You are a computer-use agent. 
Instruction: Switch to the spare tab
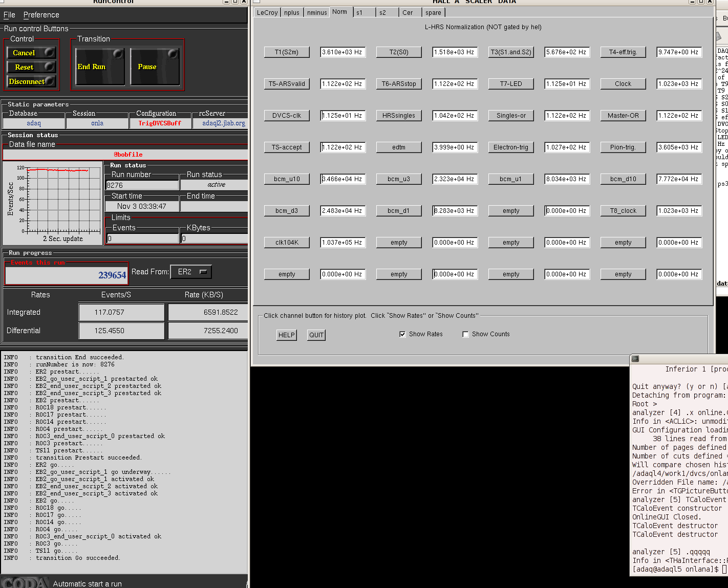(433, 13)
